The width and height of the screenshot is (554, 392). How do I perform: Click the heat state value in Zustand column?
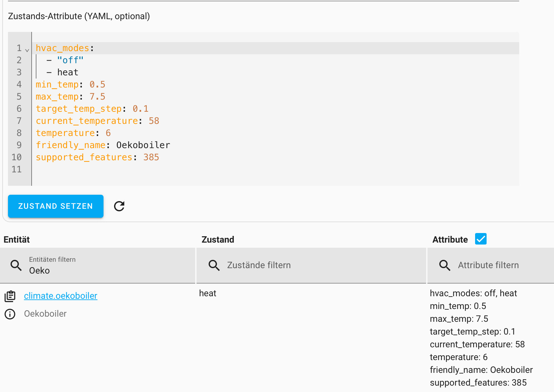coord(208,293)
